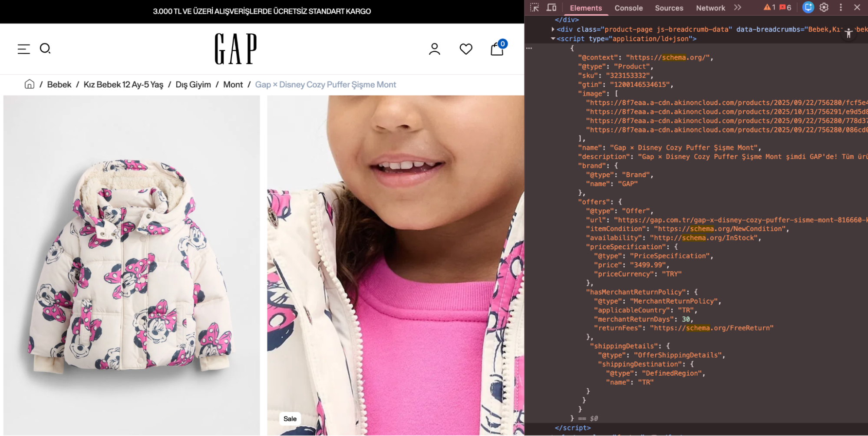Viewport: 868px width, 436px height.
Task: Click the ellipsis beside the selected script node
Action: point(529,48)
